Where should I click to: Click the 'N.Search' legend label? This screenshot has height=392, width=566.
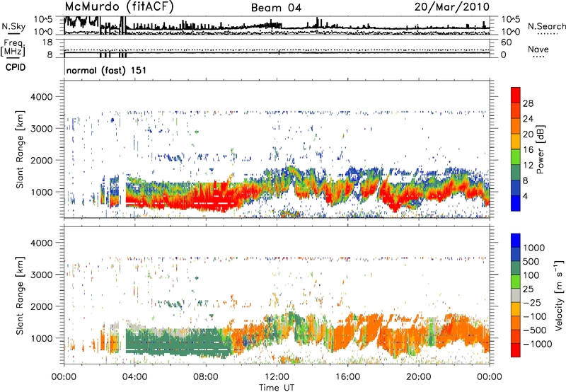coord(546,26)
